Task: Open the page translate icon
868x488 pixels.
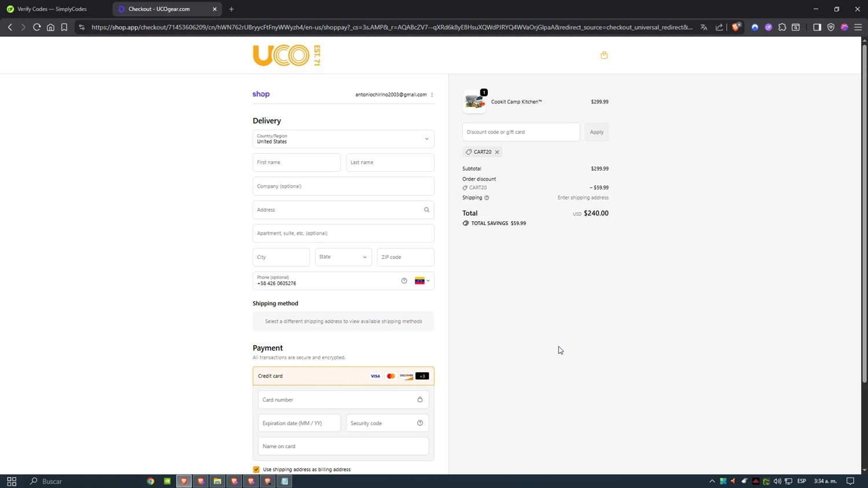Action: (x=704, y=27)
